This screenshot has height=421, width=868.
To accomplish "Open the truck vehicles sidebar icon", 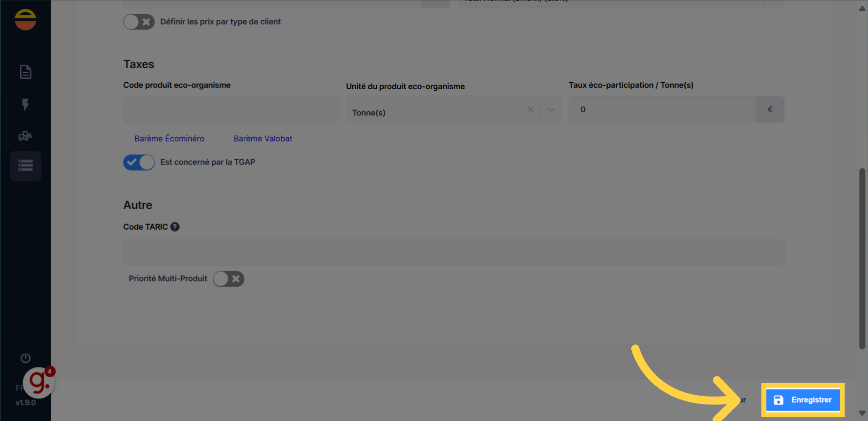I will click(x=25, y=136).
